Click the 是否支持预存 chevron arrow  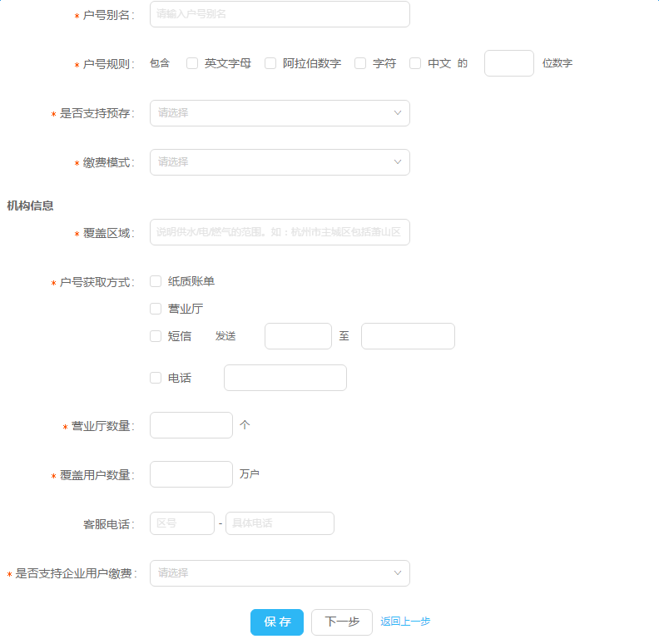[398, 113]
